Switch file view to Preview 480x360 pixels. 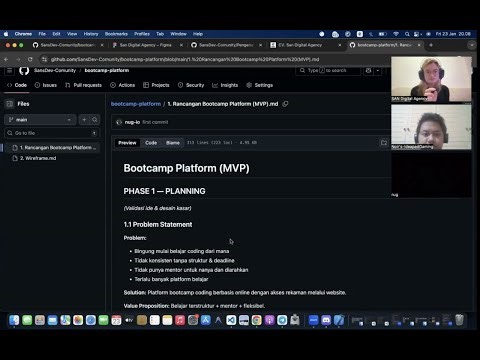(127, 143)
